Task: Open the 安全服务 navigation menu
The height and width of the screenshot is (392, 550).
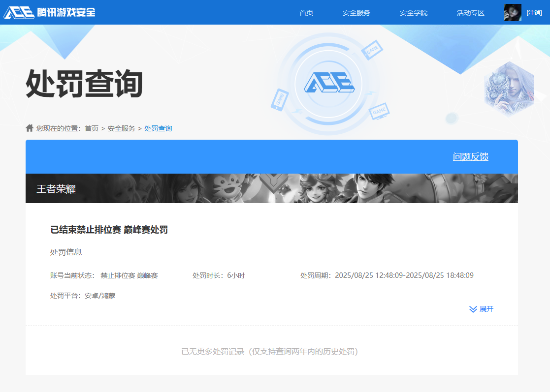Action: click(x=356, y=13)
